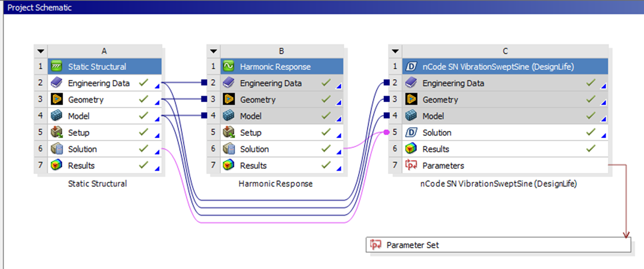Click Geometry icon in Harmonic Response system
This screenshot has height=269, width=644.
[x=229, y=100]
